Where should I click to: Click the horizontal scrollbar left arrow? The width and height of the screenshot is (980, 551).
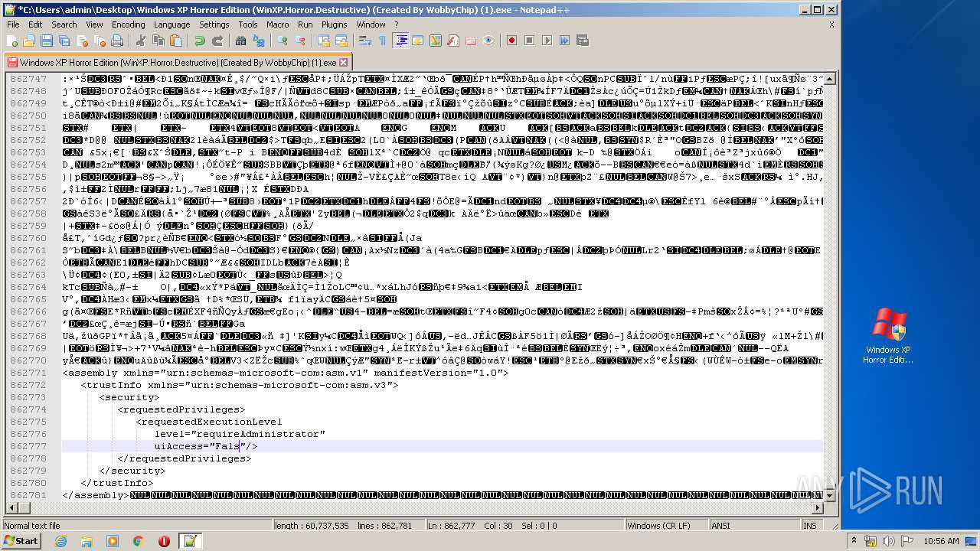click(13, 507)
